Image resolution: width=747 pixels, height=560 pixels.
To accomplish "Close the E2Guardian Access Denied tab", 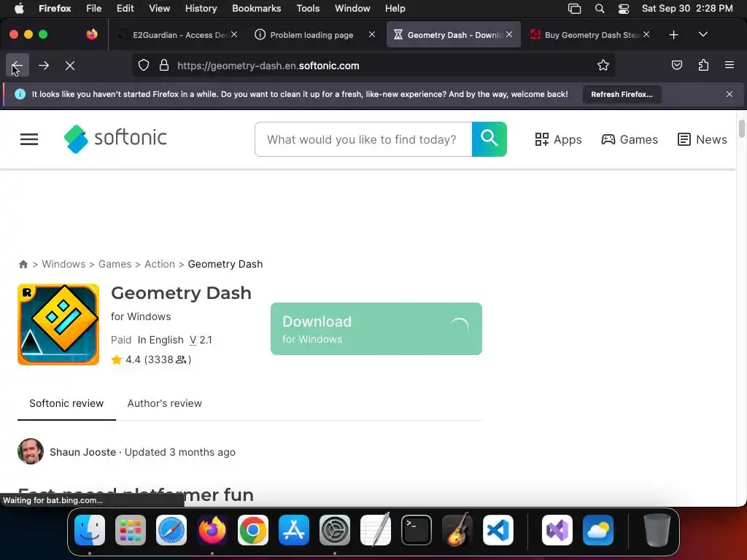I will 234,34.
